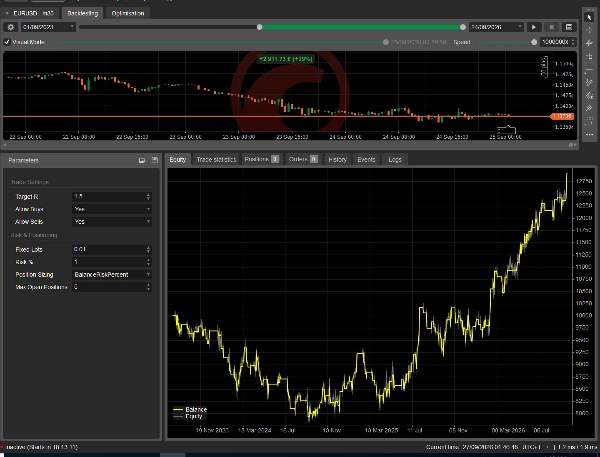Screen dimensions: 600x457
Task: Click the Parameters panel title
Action: (23, 160)
